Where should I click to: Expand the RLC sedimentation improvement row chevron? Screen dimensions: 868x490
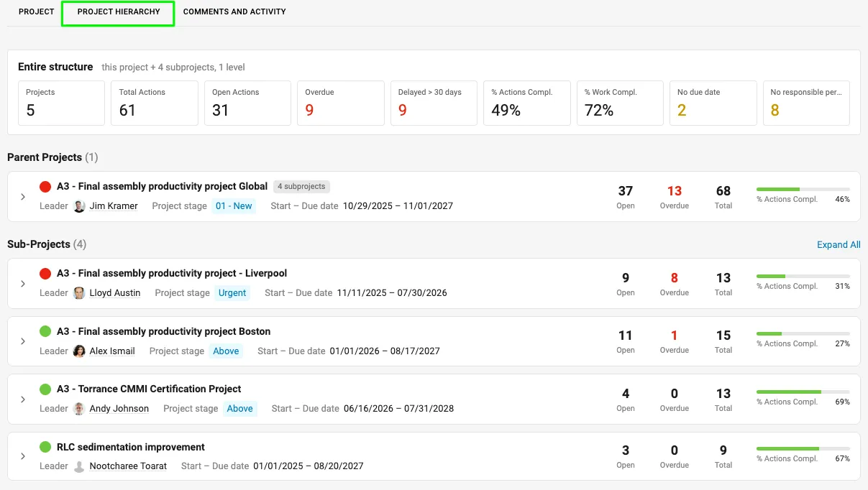[23, 456]
